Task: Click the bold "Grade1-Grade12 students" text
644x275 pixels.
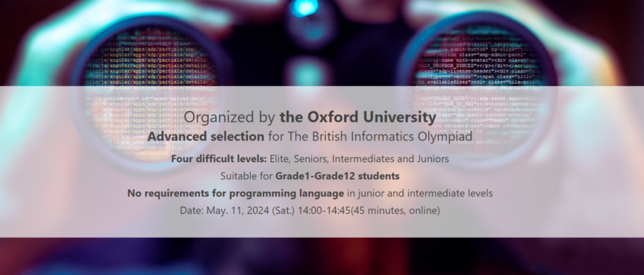Action: click(x=337, y=176)
